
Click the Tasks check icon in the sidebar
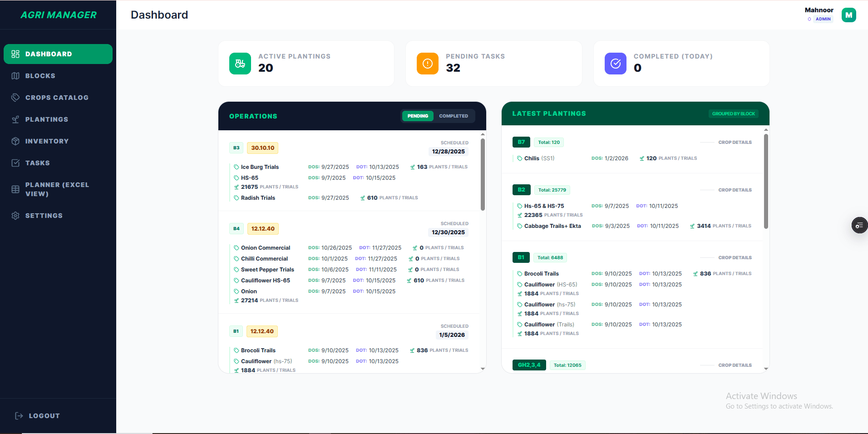15,163
